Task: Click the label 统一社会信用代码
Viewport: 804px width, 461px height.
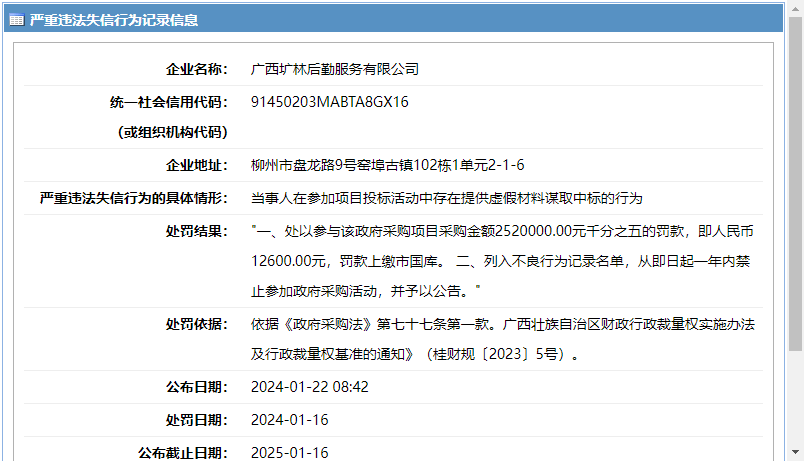Action: tap(168, 102)
